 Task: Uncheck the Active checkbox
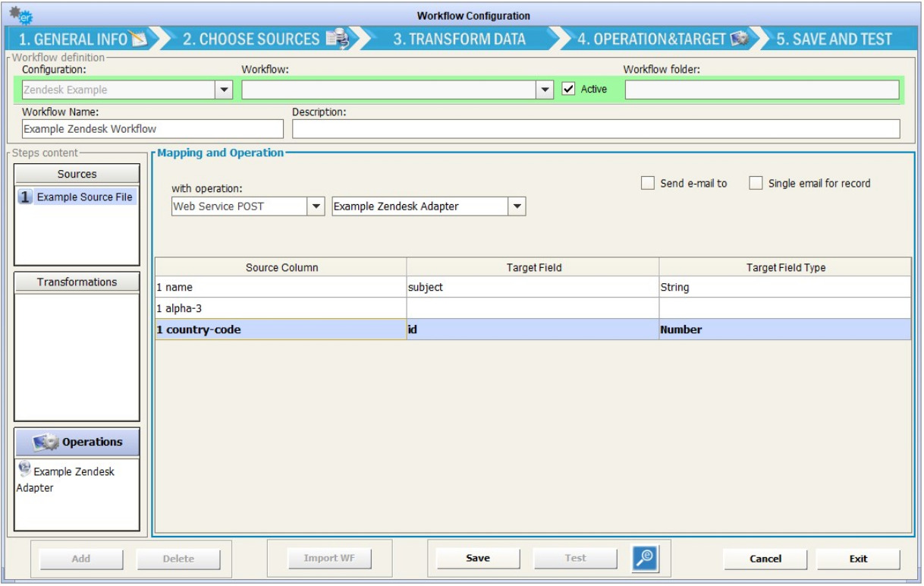[x=568, y=90]
